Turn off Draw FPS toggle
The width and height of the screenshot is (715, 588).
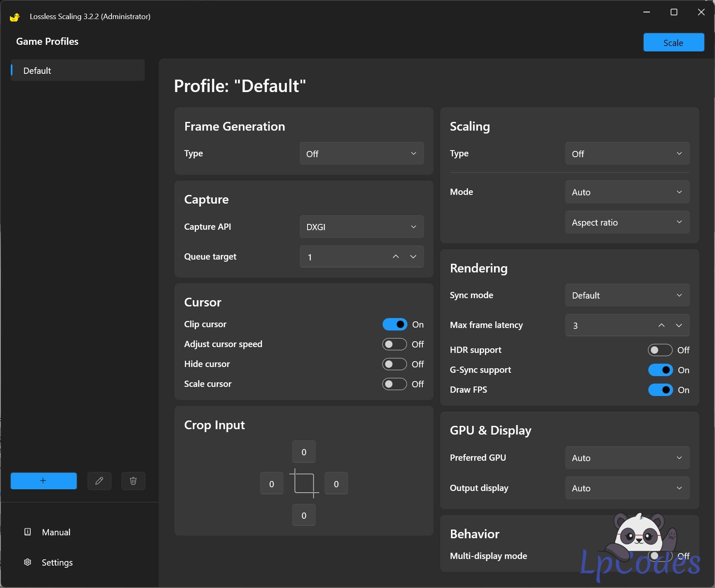pyautogui.click(x=660, y=390)
